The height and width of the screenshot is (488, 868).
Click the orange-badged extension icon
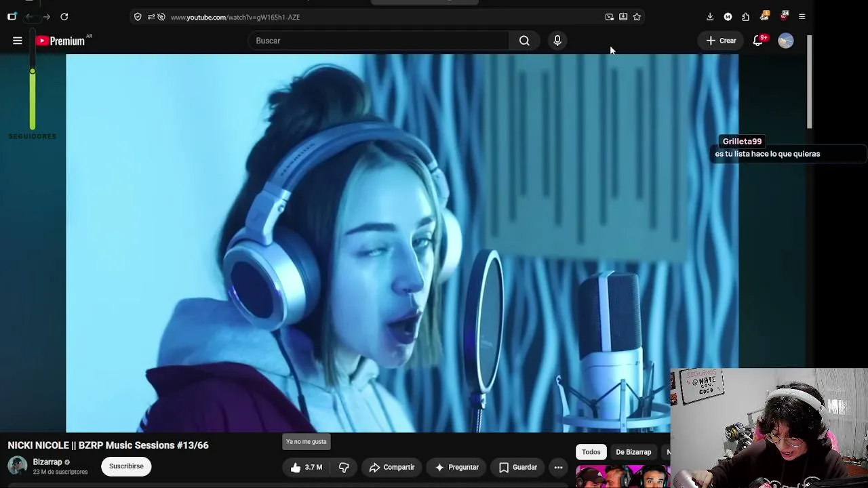point(764,16)
